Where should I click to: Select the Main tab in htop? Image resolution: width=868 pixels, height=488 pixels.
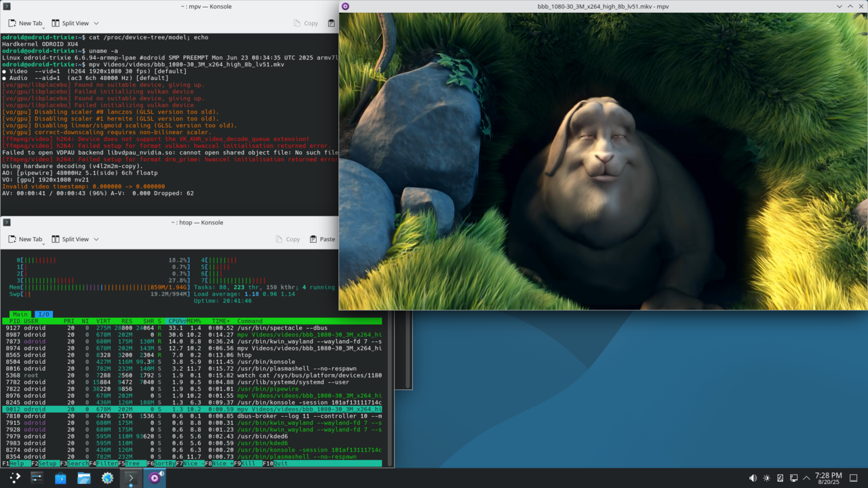pyautogui.click(x=20, y=314)
